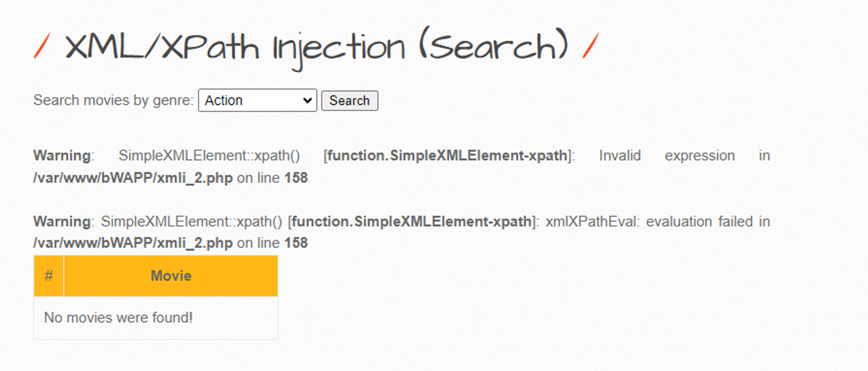Click the red slash before the title
This screenshot has width=868, height=371.
(42, 46)
